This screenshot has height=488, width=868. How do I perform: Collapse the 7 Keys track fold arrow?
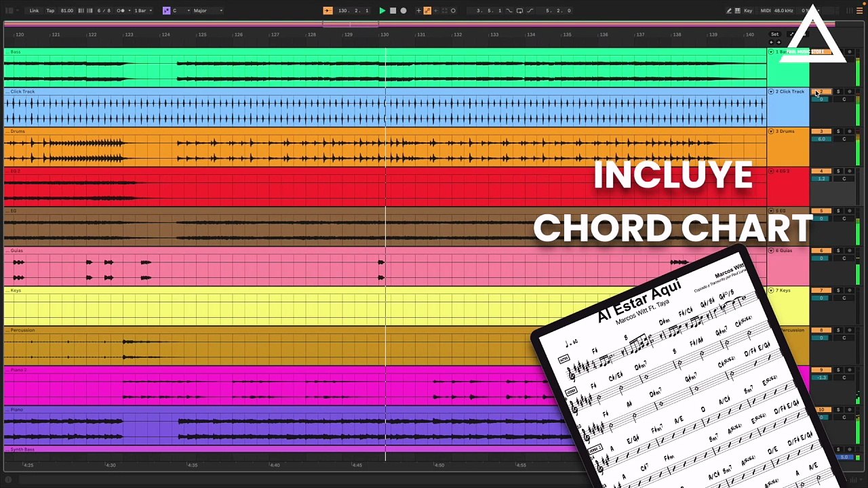[x=771, y=291]
